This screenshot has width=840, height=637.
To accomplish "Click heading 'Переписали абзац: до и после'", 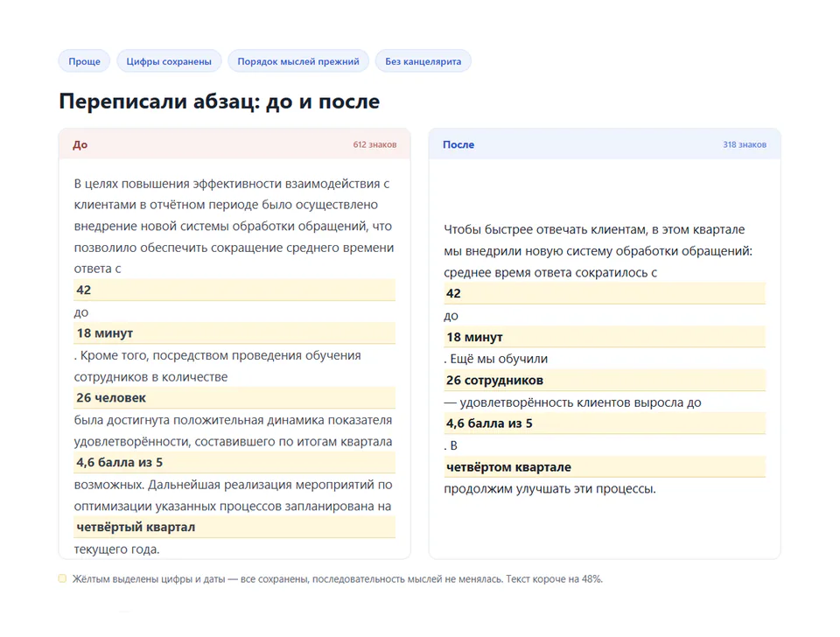I will (219, 101).
